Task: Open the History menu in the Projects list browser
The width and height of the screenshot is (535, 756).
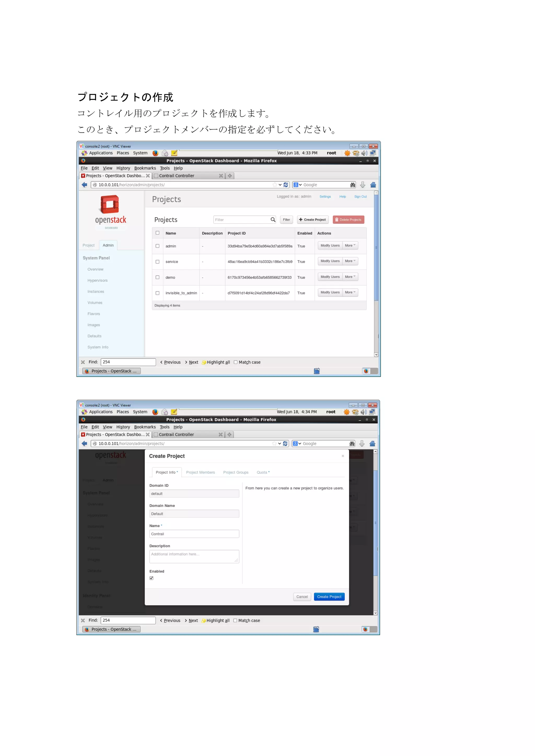Action: [123, 168]
